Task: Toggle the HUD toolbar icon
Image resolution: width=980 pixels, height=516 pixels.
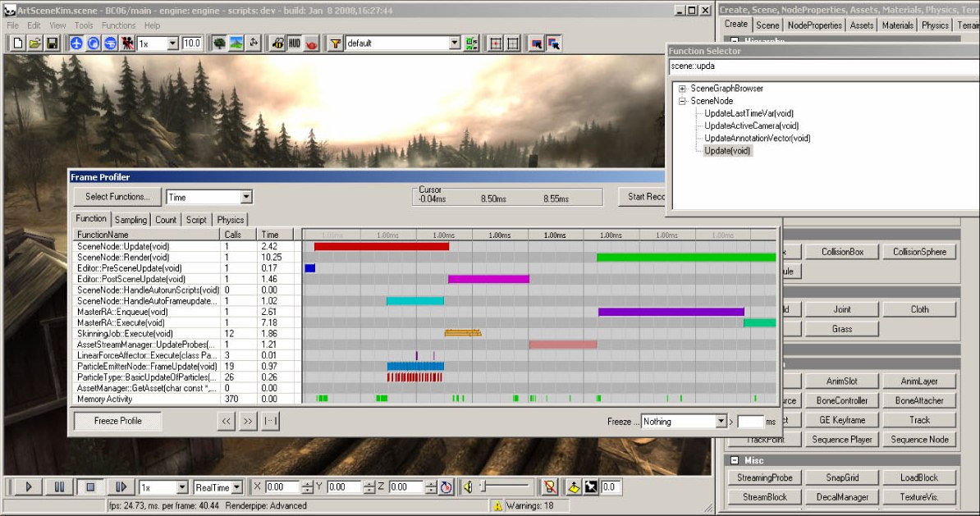Action: [x=294, y=43]
